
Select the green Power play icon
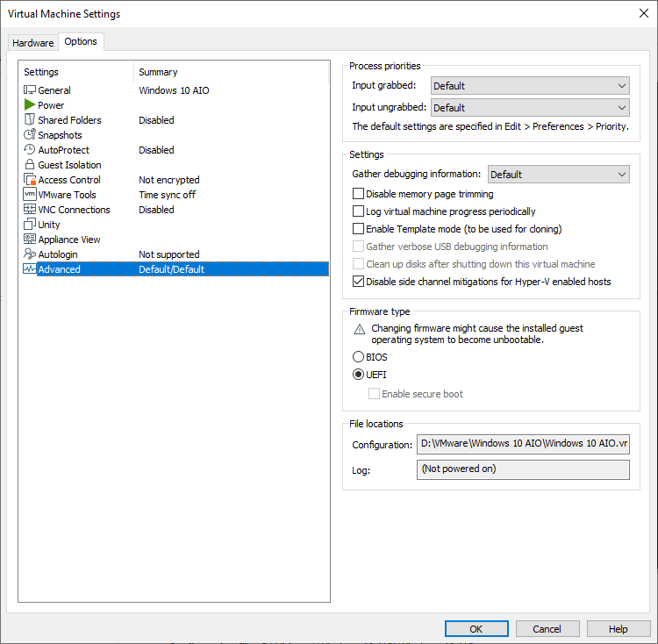[30, 105]
